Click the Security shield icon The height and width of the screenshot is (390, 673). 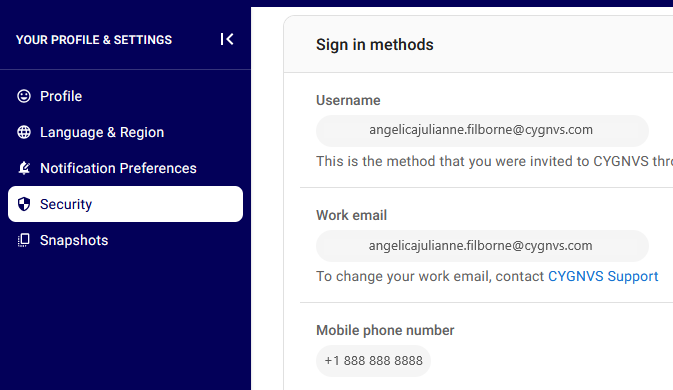24,204
